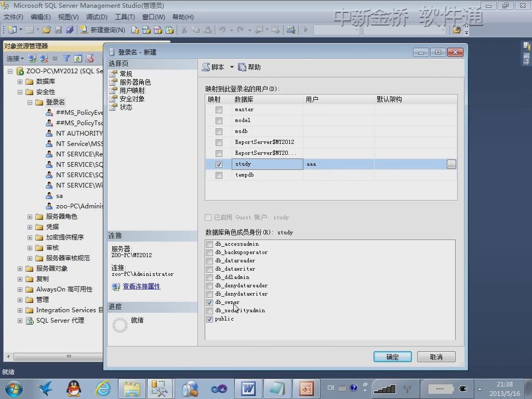Click the Help button in login dialog
Viewport: 532px width, 399px height.
point(249,67)
